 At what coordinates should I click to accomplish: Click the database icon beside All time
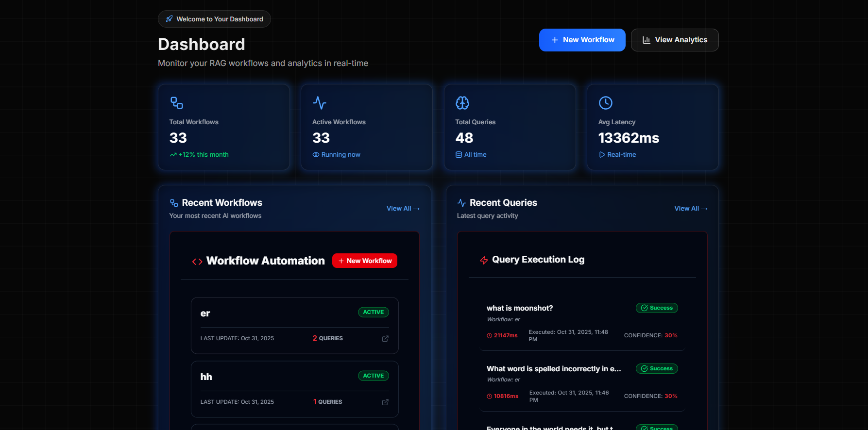[459, 155]
